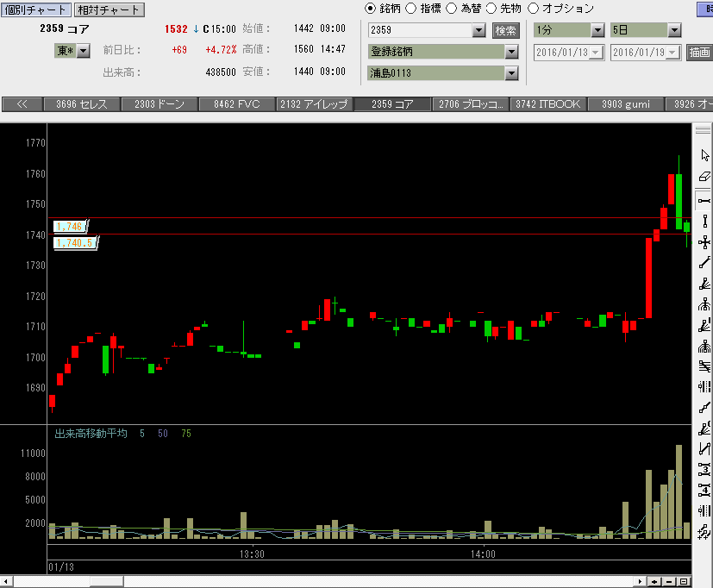Click the drawing toolbar grip handle
This screenshot has width=713, height=588.
click(703, 130)
